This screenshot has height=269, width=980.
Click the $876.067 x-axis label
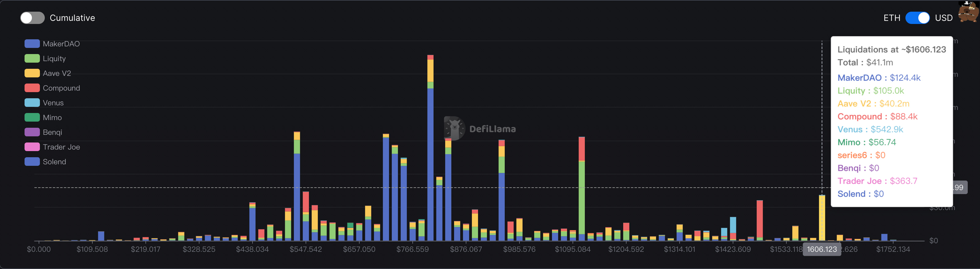click(x=466, y=249)
